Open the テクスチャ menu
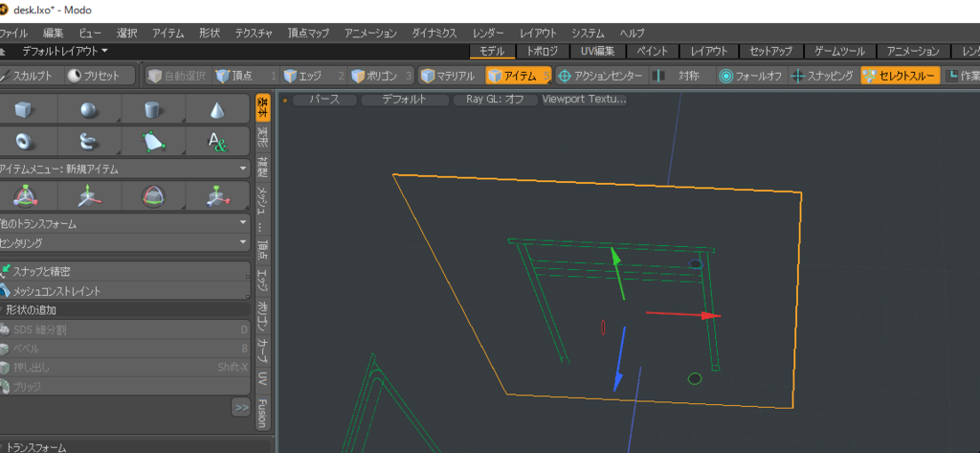The height and width of the screenshot is (453, 980). (254, 34)
